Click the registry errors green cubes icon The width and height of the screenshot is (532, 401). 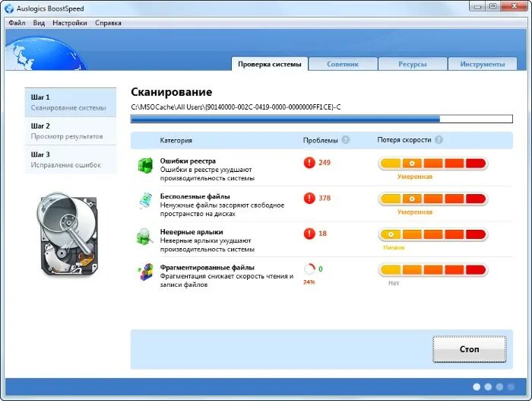pos(145,165)
